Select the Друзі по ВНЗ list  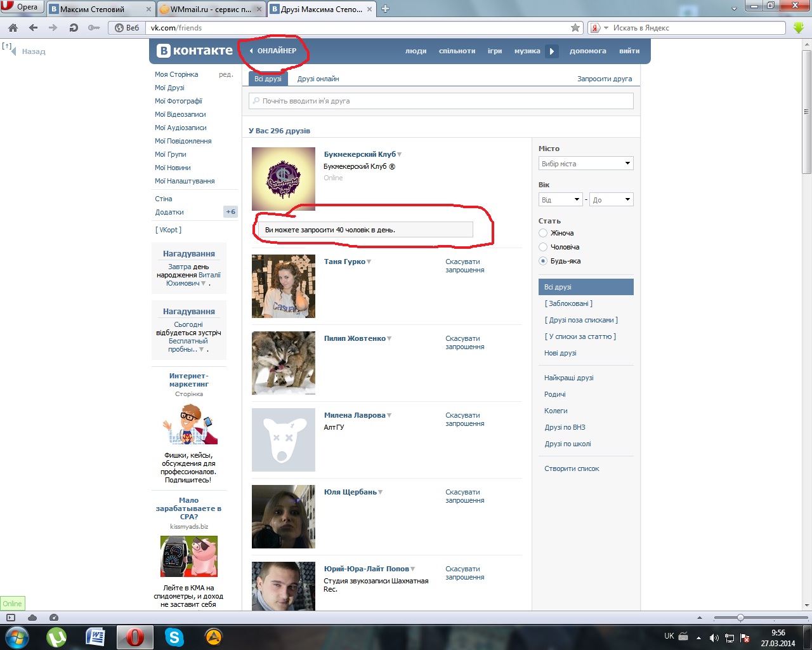click(x=565, y=427)
